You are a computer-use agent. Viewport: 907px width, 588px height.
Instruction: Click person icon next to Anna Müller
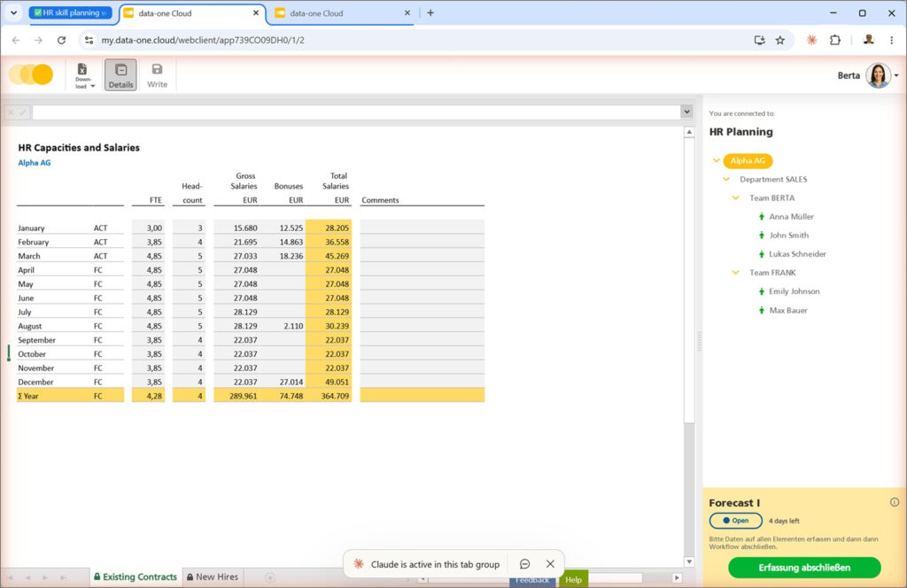click(761, 216)
